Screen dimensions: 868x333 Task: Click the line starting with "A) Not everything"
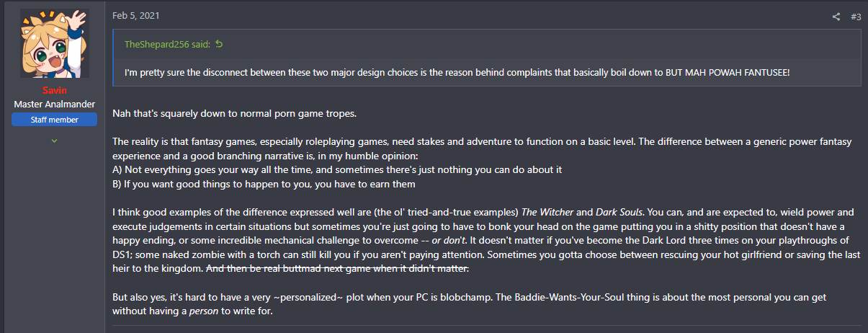(337, 170)
